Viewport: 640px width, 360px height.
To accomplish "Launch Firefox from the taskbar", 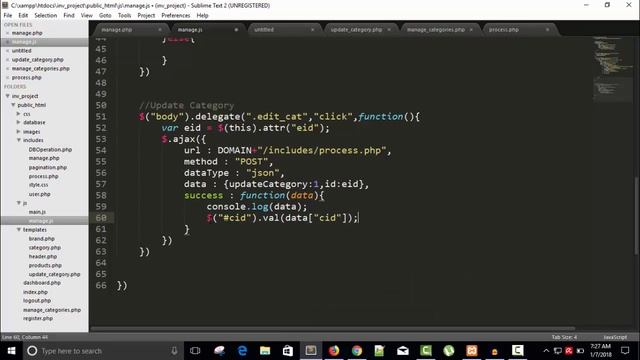I will tap(334, 351).
